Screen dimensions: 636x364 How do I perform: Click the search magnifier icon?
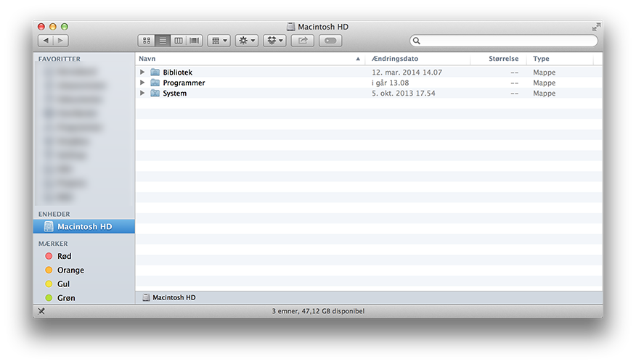click(417, 41)
